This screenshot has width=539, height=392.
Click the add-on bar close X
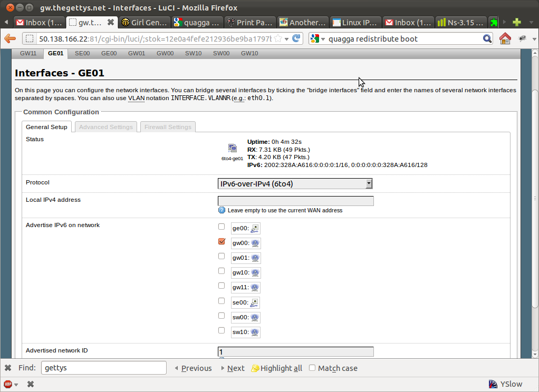click(31, 384)
